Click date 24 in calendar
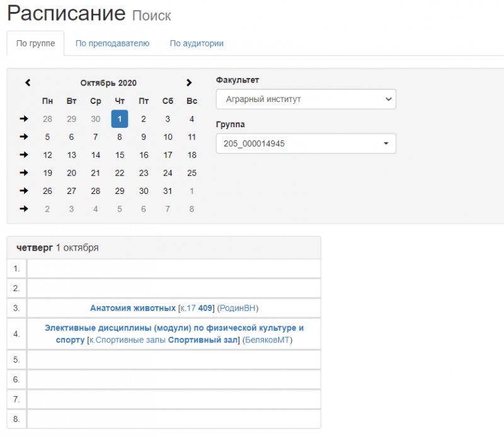Viewport: 504px width, 437px height. tap(168, 173)
